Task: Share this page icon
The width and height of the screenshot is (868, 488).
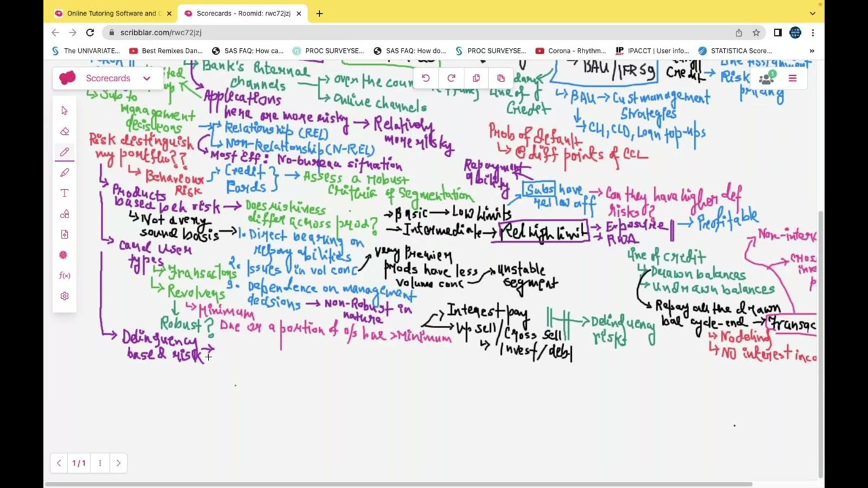Action: (x=738, y=33)
